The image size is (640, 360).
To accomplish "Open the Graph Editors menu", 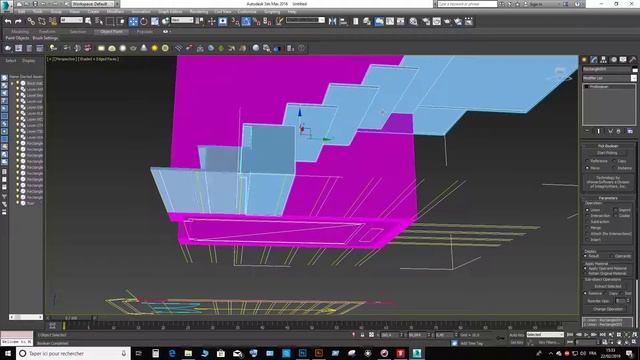I will pos(170,12).
